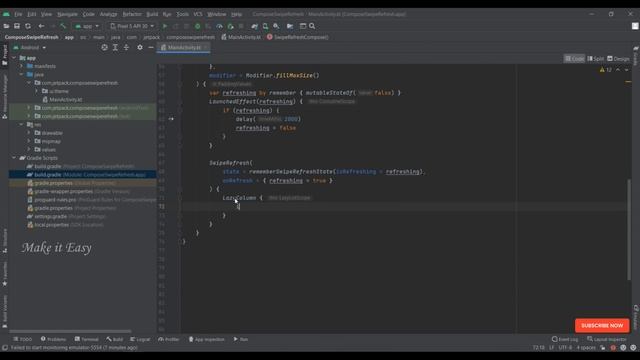This screenshot has height=360, width=640.
Task: Click the editor vertical scrollbar thumb
Action: [629, 229]
